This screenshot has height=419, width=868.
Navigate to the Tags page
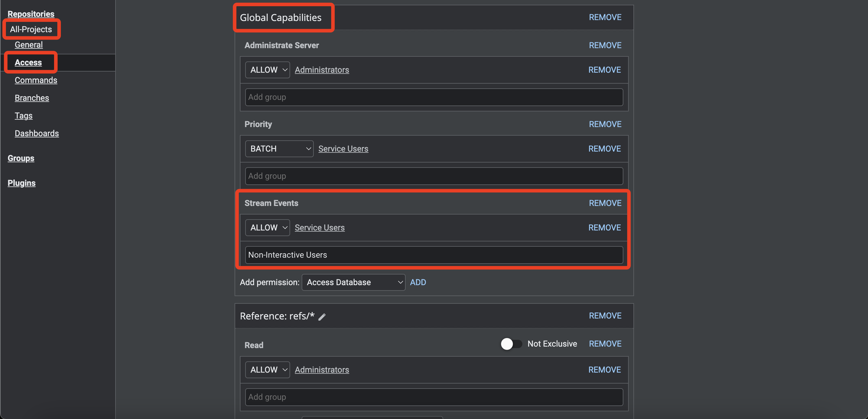click(24, 116)
